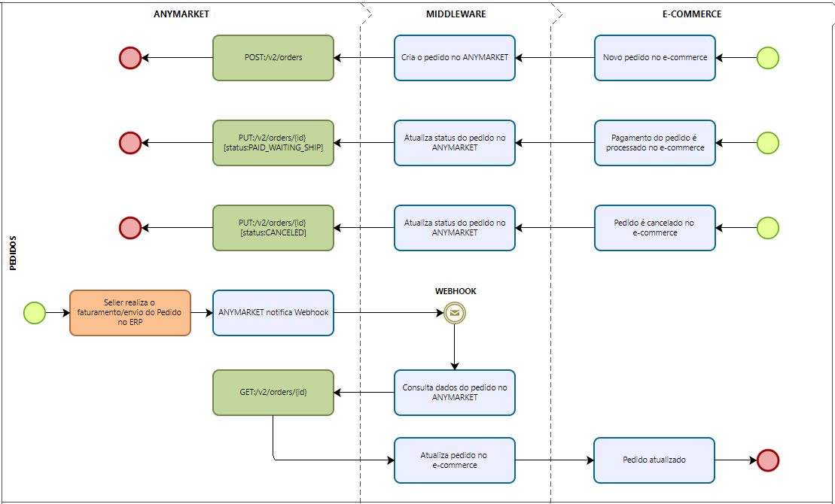Select the Atualiza pedido no e-commerce box
Screen dimensions: 835x504
click(x=455, y=460)
